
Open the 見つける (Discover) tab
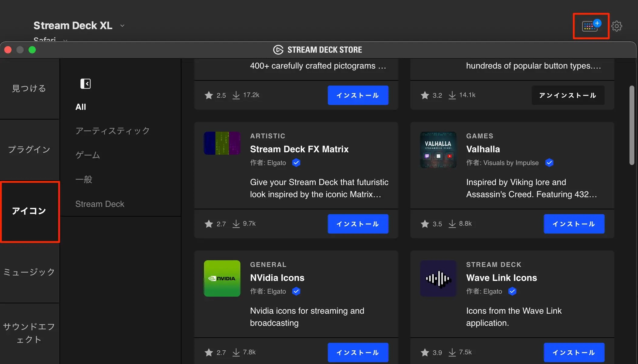click(x=29, y=88)
